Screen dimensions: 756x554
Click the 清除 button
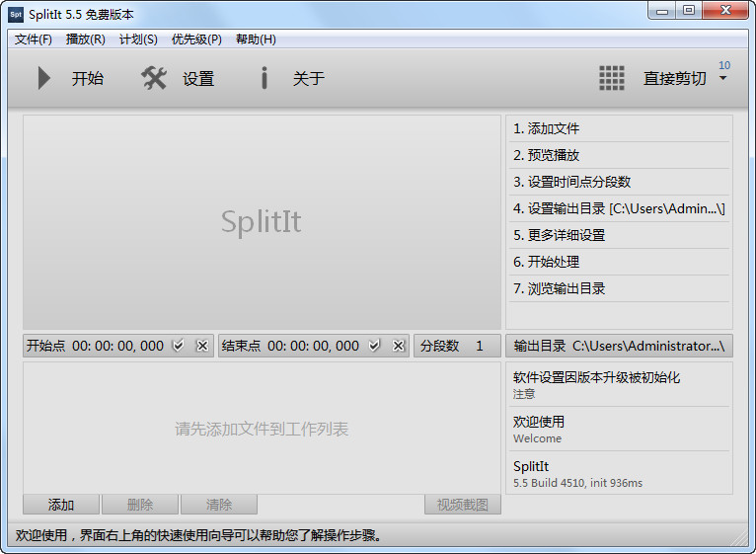click(x=219, y=505)
